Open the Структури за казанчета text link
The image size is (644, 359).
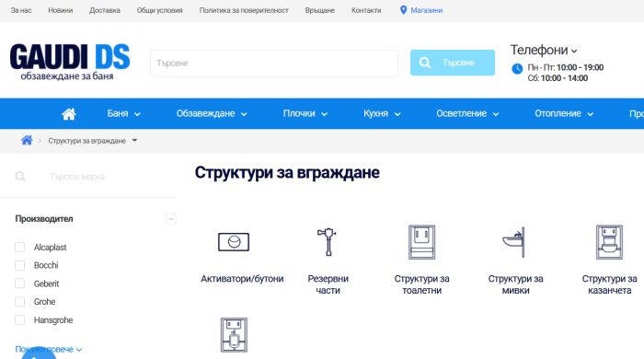pyautogui.click(x=609, y=284)
